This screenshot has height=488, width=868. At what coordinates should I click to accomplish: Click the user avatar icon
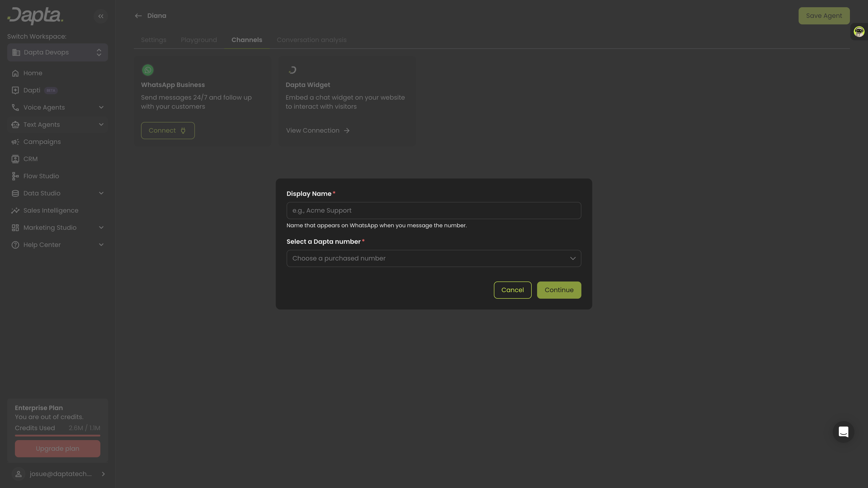[x=19, y=474]
